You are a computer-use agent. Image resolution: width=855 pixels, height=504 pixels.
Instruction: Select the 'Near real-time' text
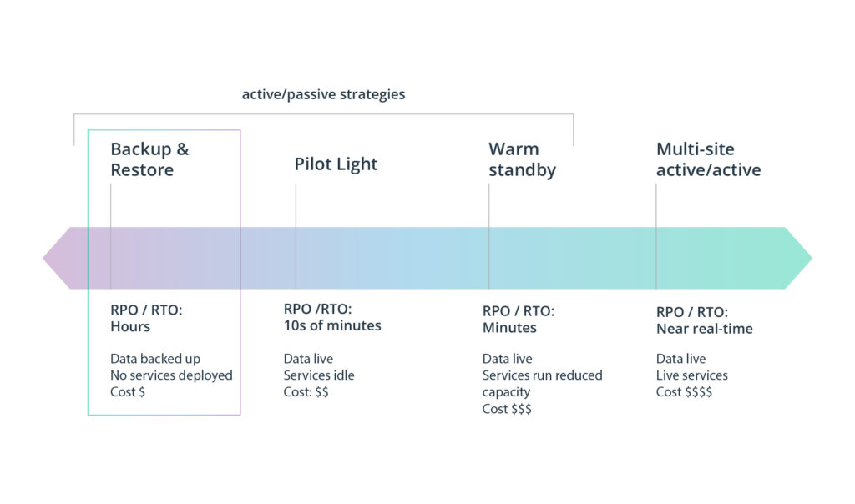tap(705, 329)
